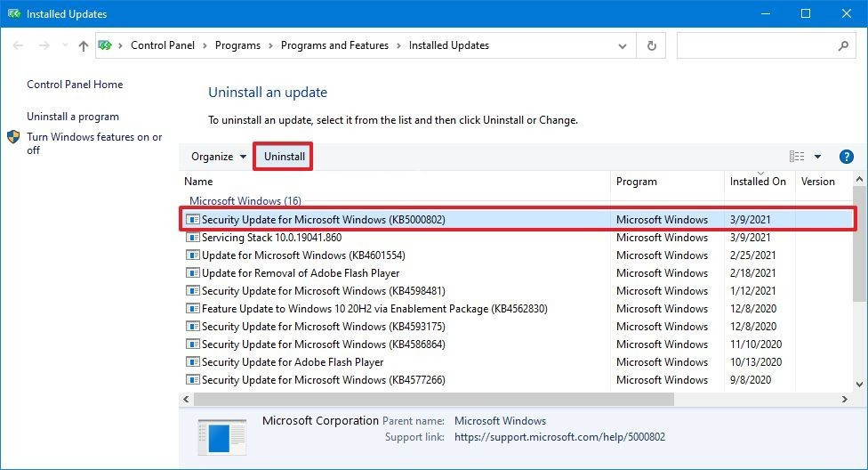This screenshot has height=470, width=868.
Task: Sort the list by the Name column
Action: pyautogui.click(x=397, y=182)
